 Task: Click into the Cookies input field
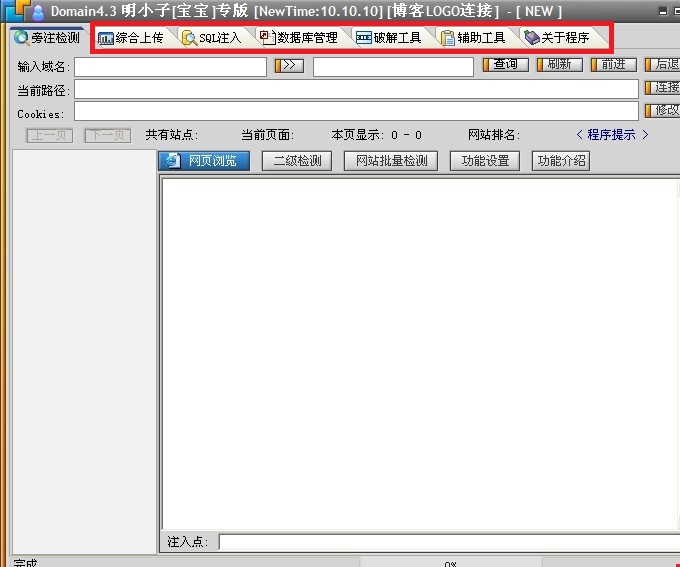(x=355, y=112)
